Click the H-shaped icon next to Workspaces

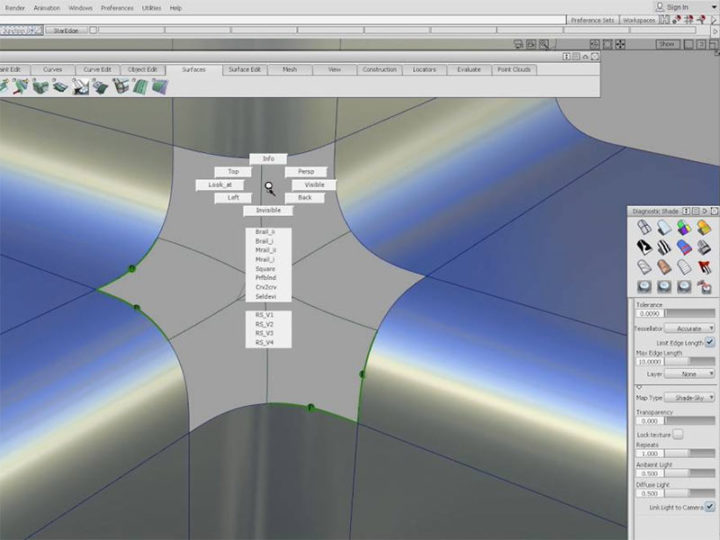pyautogui.click(x=664, y=19)
